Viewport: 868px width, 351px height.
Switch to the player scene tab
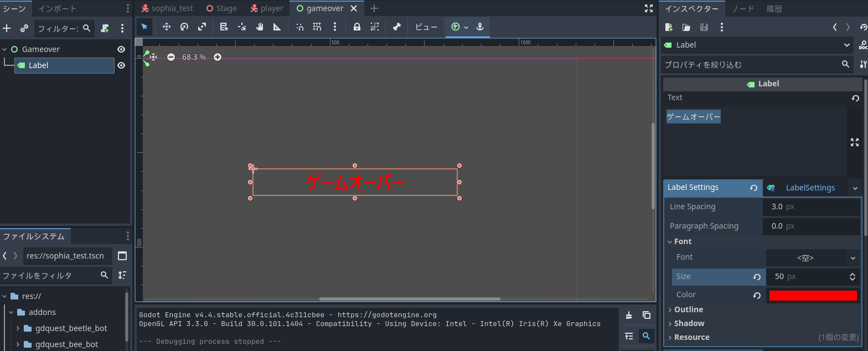267,8
